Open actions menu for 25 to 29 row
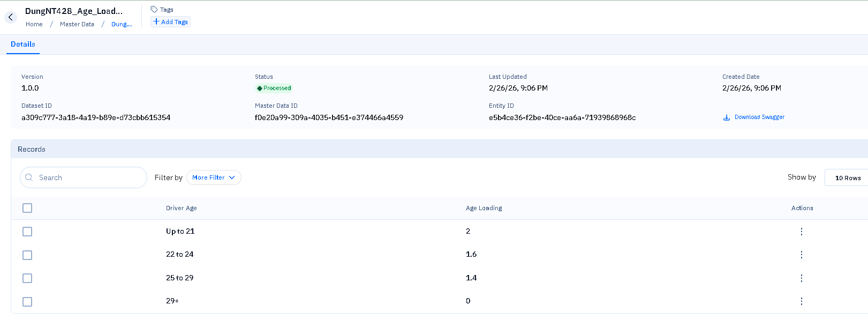 click(801, 278)
